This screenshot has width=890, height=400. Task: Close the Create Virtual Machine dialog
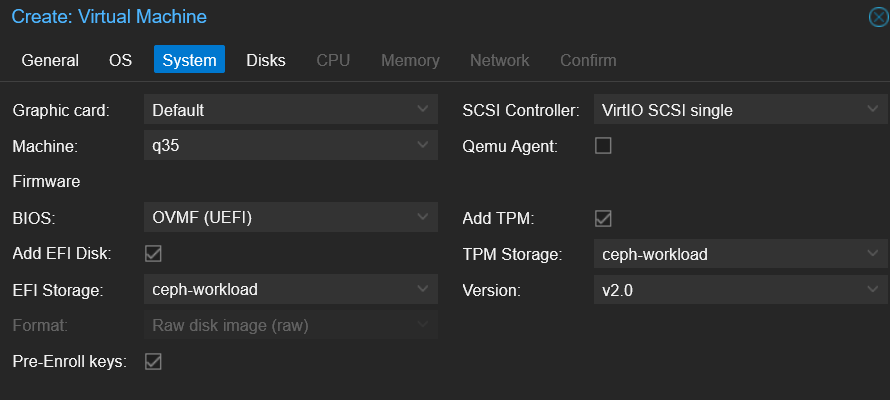pyautogui.click(x=879, y=17)
